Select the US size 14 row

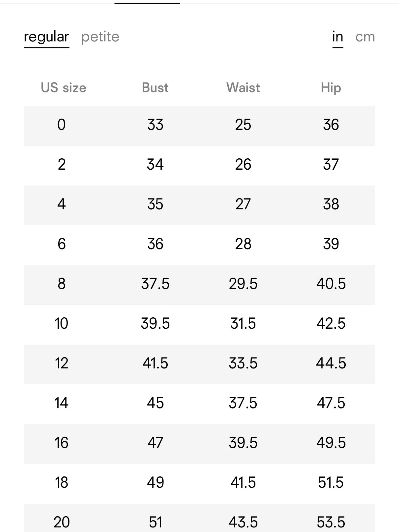pos(199,404)
